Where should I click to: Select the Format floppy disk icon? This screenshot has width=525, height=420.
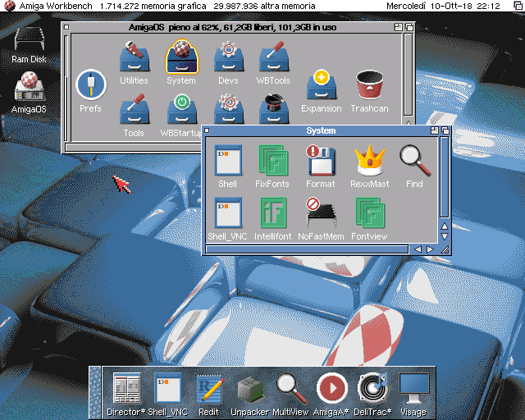pyautogui.click(x=320, y=160)
